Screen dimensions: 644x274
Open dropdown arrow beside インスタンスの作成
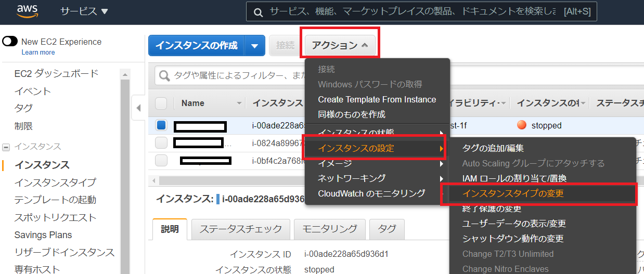click(x=255, y=46)
